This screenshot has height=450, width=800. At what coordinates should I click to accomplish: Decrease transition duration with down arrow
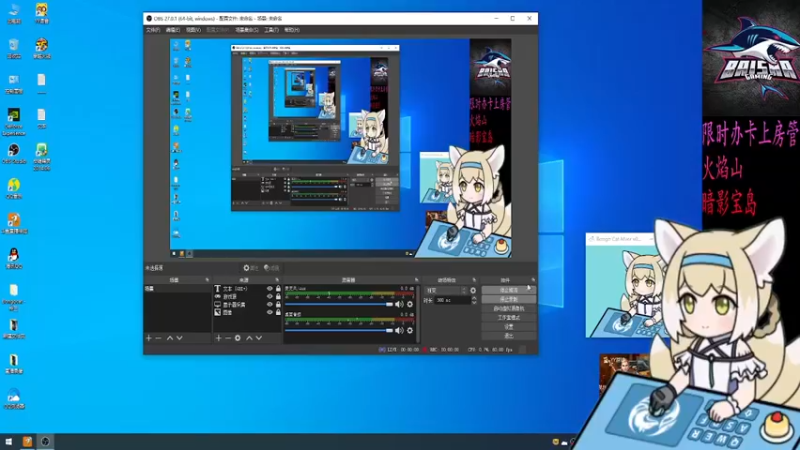474,303
